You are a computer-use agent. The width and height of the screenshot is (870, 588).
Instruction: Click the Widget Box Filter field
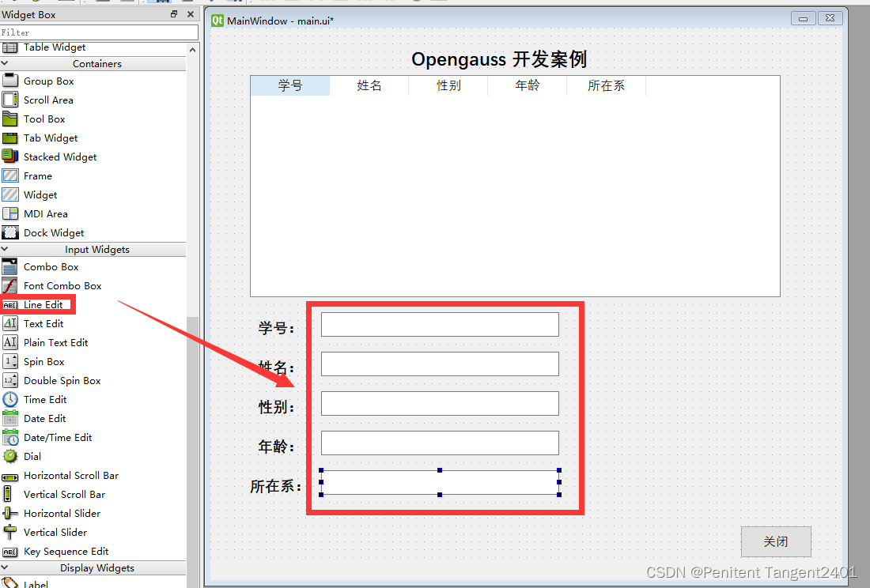[x=100, y=32]
